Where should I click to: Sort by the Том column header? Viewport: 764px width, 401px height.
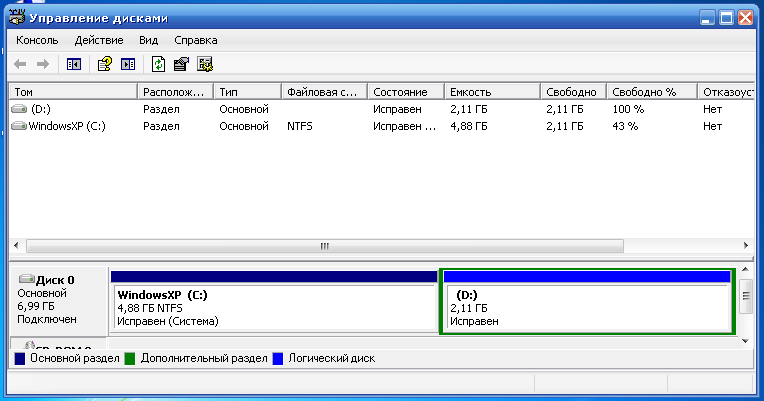(x=74, y=92)
